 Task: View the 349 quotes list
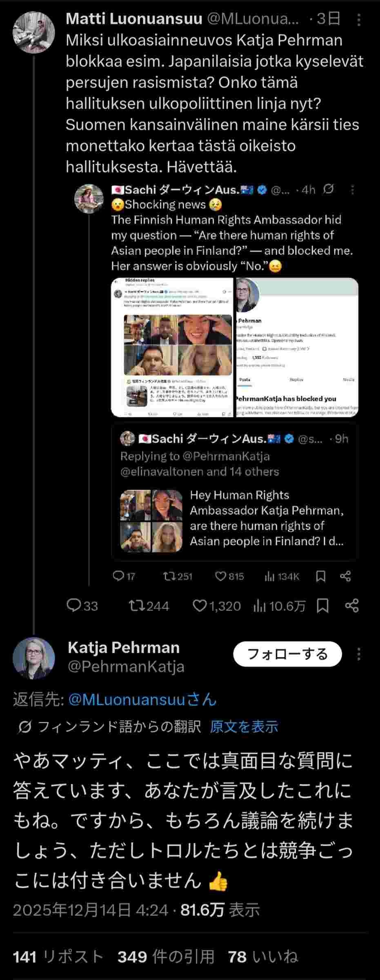tap(166, 957)
